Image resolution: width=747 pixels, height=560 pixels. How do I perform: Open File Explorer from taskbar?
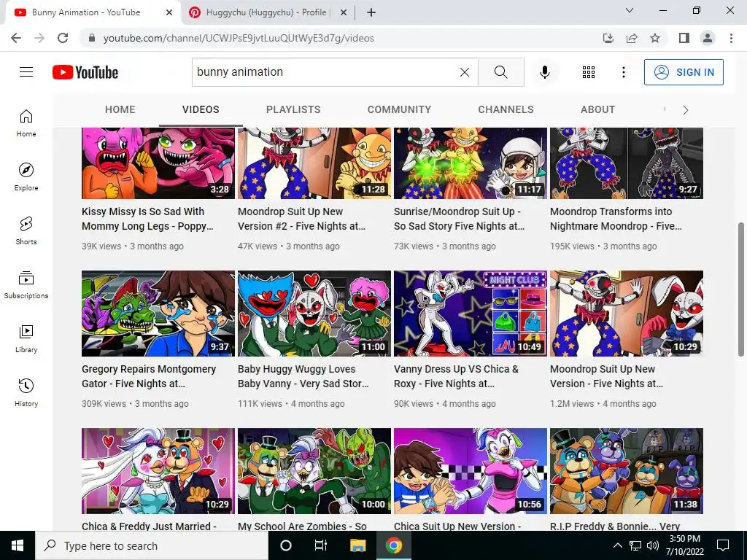(357, 545)
